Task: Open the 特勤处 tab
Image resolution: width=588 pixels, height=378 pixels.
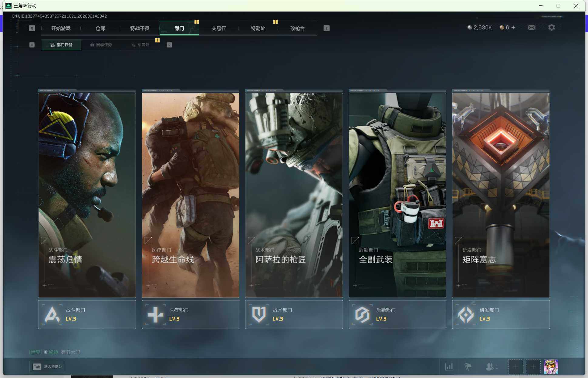Action: tap(258, 28)
